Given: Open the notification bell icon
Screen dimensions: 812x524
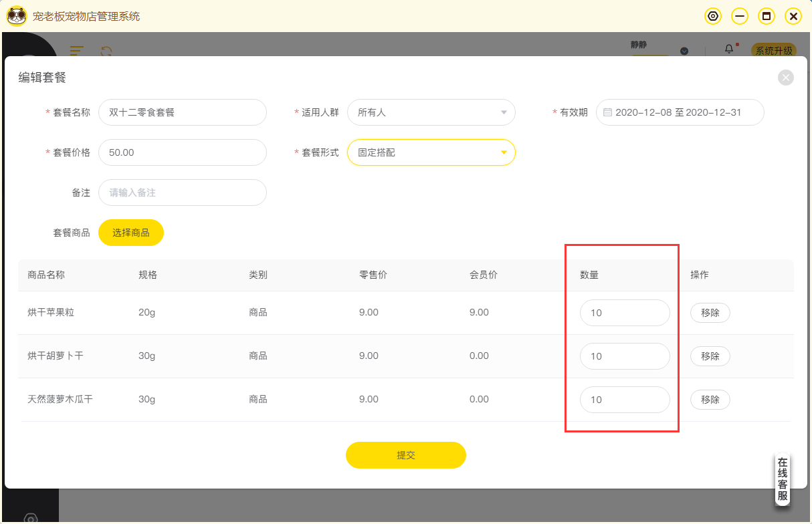Looking at the screenshot, I should coord(729,49).
